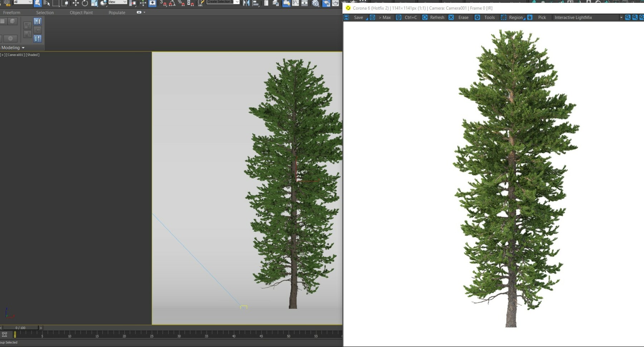Open Reference Coordinate System View dropdown

click(x=118, y=2)
